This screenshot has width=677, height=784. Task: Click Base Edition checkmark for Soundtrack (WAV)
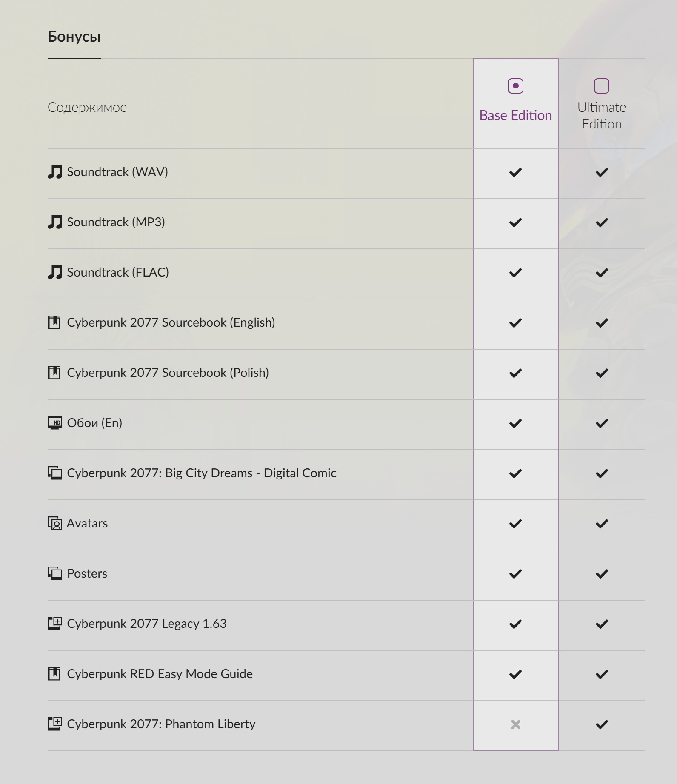tap(515, 172)
